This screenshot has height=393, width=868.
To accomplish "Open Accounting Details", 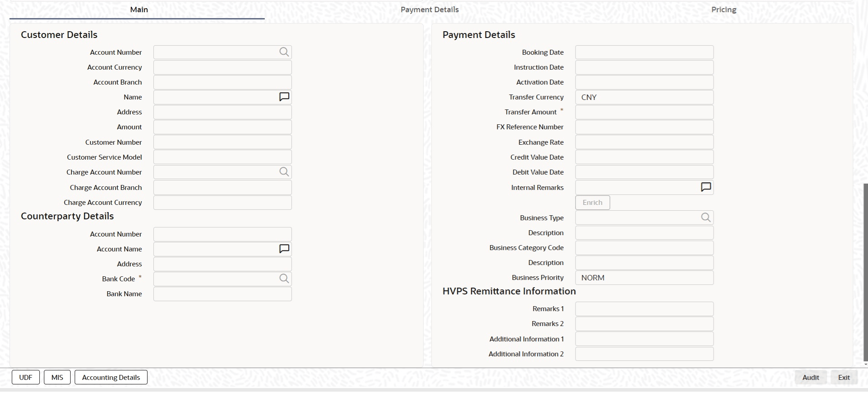I will pyautogui.click(x=111, y=377).
